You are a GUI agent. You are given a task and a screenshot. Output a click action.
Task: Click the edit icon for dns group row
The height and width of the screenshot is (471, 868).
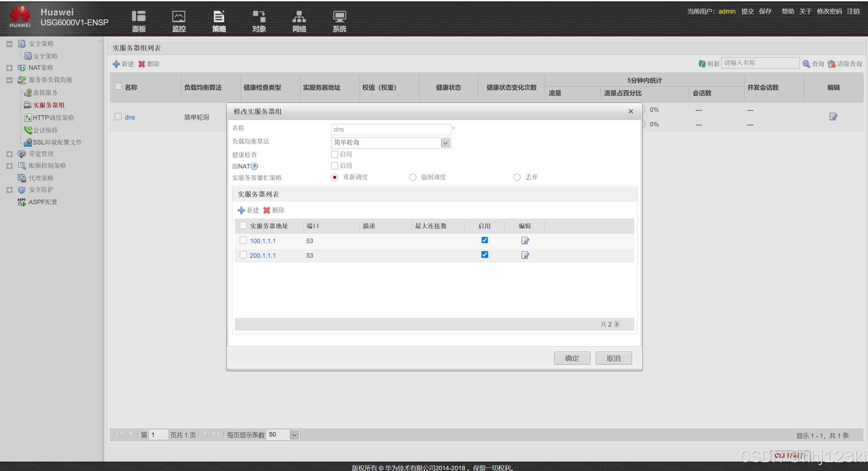[x=833, y=117]
